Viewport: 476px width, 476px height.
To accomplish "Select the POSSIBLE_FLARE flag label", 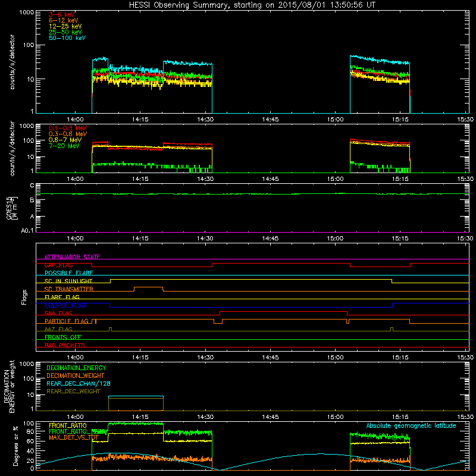I will coord(68,273).
